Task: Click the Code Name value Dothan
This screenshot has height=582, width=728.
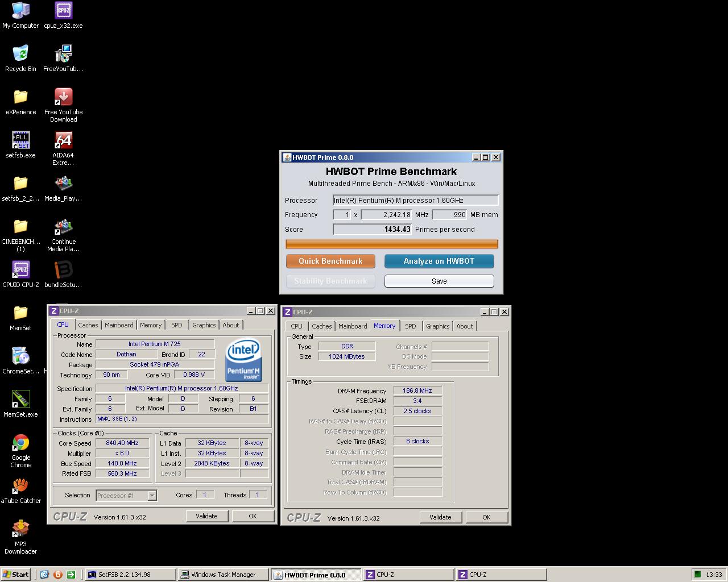Action: (126, 354)
